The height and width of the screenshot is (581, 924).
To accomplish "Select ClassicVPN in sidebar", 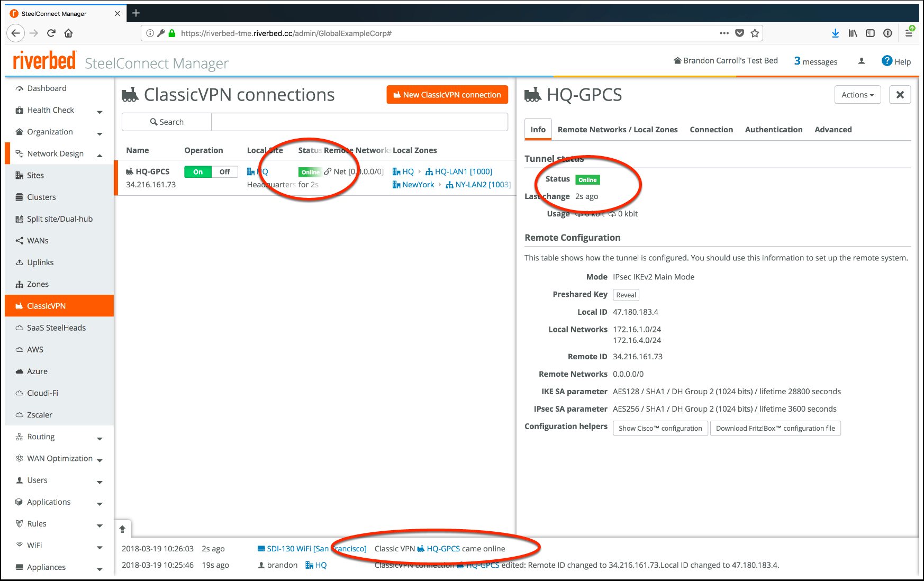I will click(x=59, y=306).
